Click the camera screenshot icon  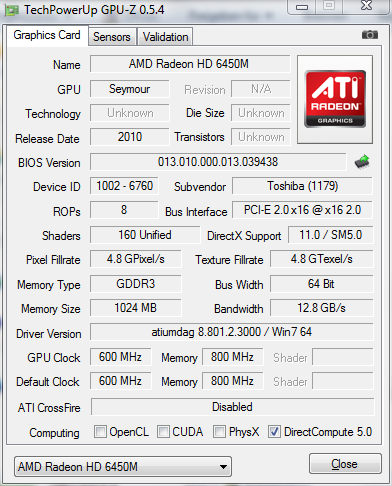pos(370,34)
